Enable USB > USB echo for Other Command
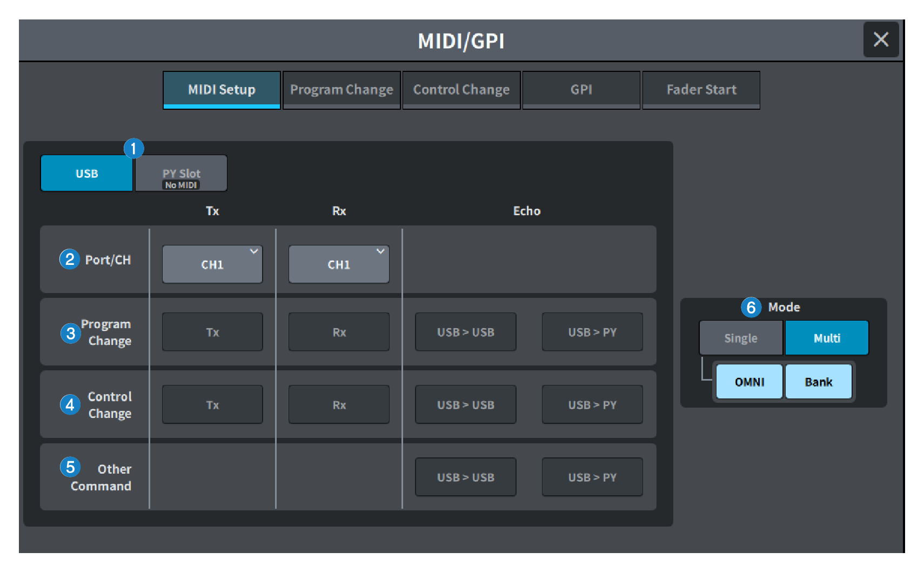Screen dimensions: 924x572 465,477
